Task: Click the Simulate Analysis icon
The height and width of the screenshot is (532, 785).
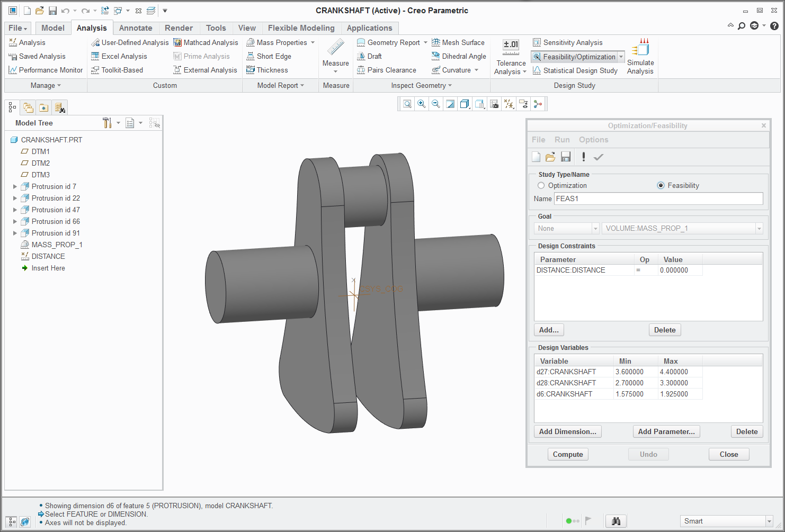Action: [640, 48]
